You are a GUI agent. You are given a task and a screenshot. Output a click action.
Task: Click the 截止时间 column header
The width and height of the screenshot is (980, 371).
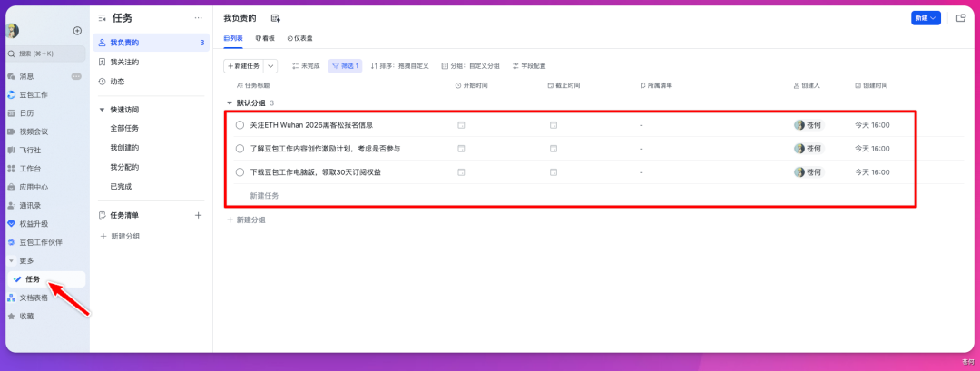563,85
